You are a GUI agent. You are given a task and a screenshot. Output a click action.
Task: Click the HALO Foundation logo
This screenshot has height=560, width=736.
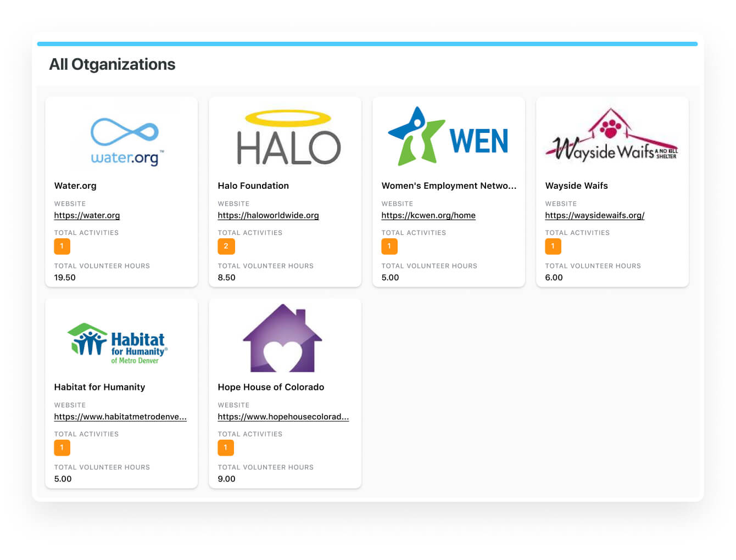288,138
